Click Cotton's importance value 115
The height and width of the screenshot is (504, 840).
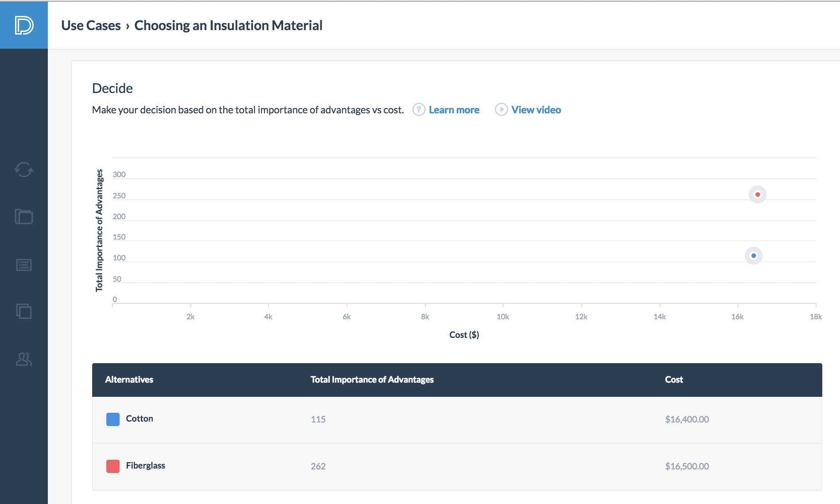click(x=318, y=419)
